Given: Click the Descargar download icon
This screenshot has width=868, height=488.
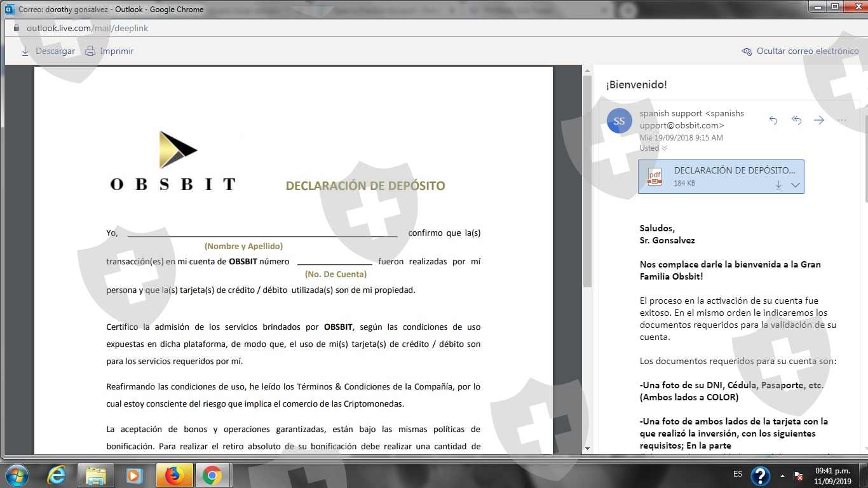Looking at the screenshot, I should (25, 51).
